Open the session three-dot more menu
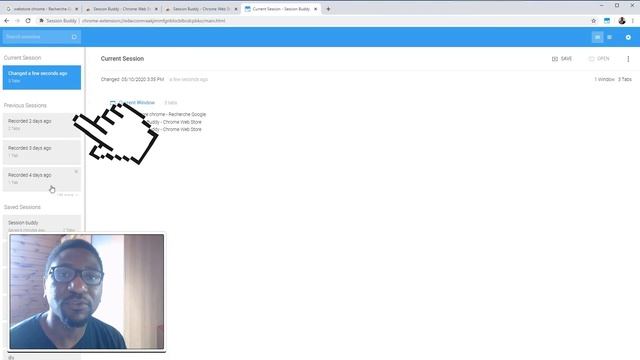 [628, 59]
